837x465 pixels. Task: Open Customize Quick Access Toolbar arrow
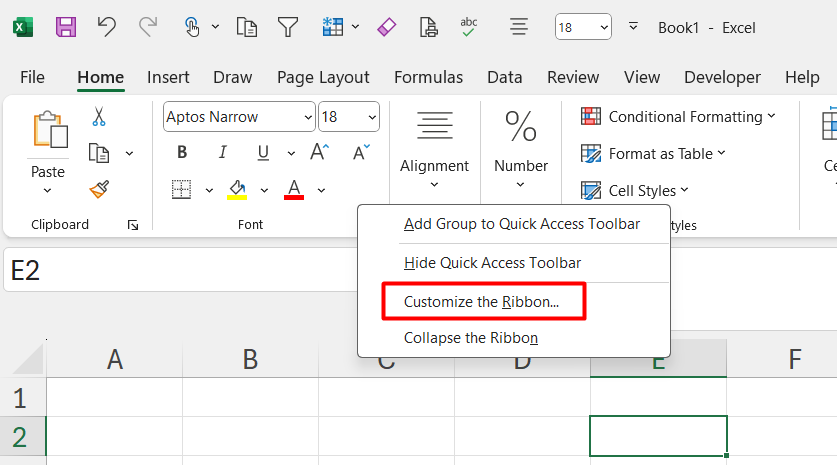(x=633, y=26)
